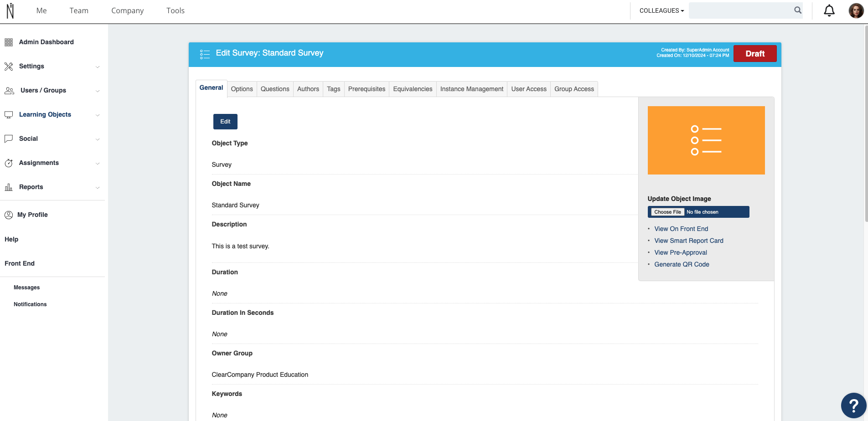
Task: Open the Authors tab
Action: [308, 89]
